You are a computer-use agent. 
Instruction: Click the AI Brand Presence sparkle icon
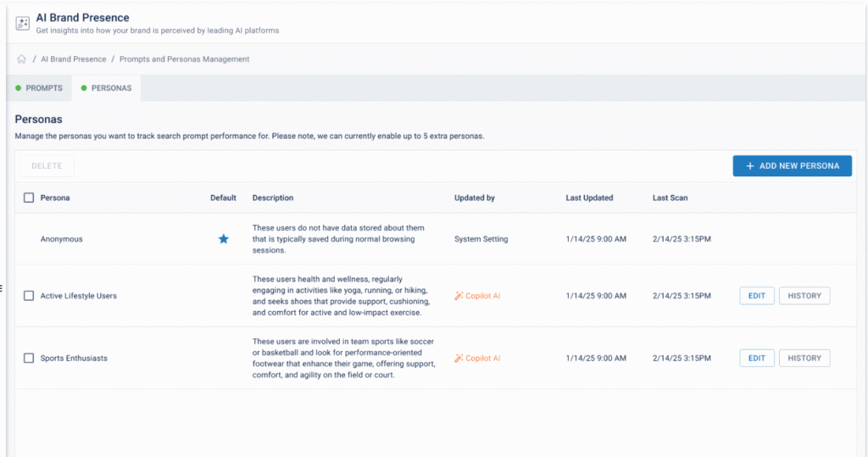point(23,23)
